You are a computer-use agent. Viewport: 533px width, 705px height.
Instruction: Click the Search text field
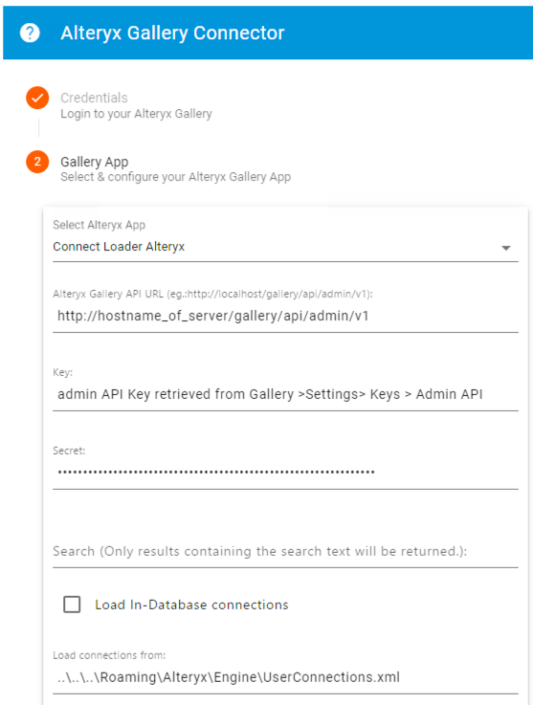285,551
